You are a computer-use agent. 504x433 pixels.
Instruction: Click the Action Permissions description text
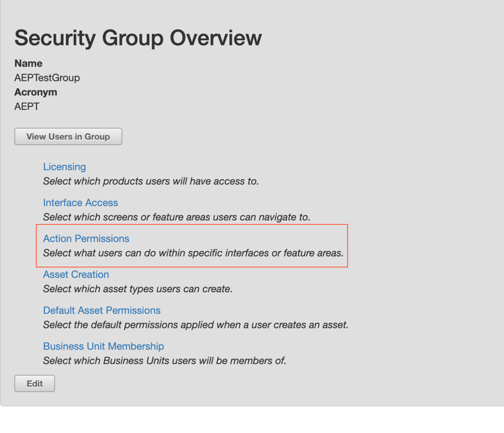click(193, 253)
